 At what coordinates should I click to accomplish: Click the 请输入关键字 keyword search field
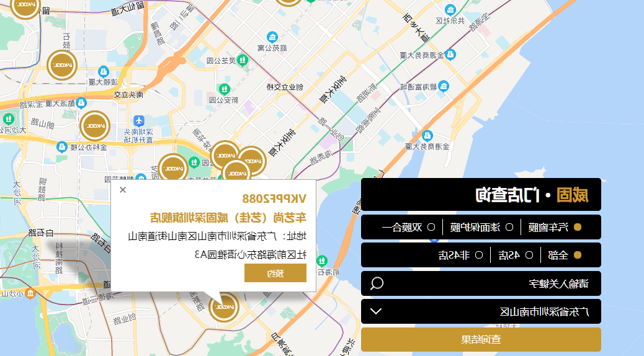[481, 283]
